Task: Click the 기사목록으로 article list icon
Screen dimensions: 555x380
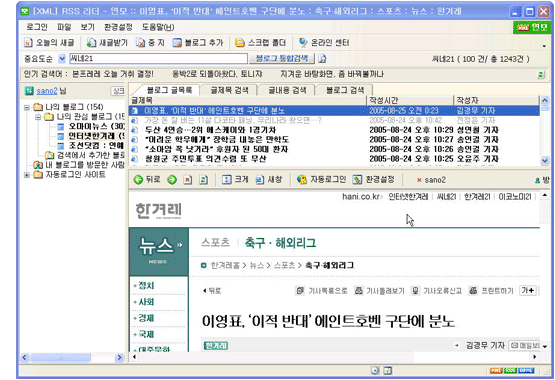Action: click(x=300, y=291)
